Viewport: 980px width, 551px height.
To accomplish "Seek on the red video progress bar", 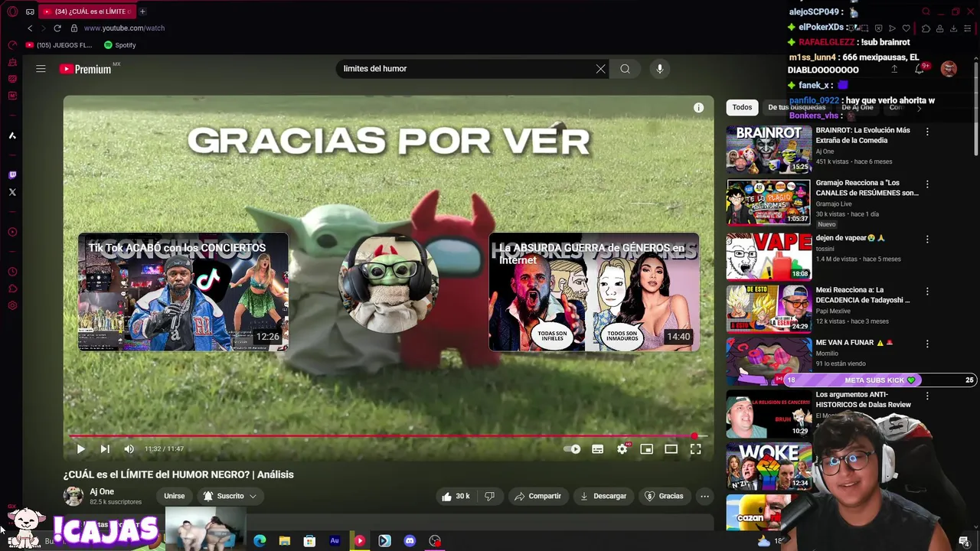I will click(x=388, y=436).
